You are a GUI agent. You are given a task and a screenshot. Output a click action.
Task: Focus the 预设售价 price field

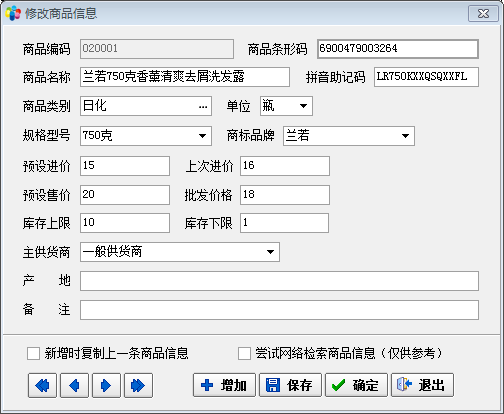pos(125,195)
